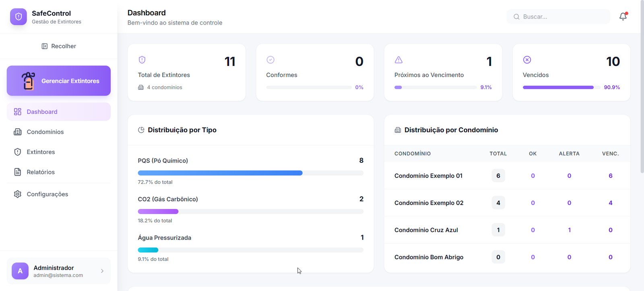Open Configurações from the sidebar

pyautogui.click(x=47, y=194)
